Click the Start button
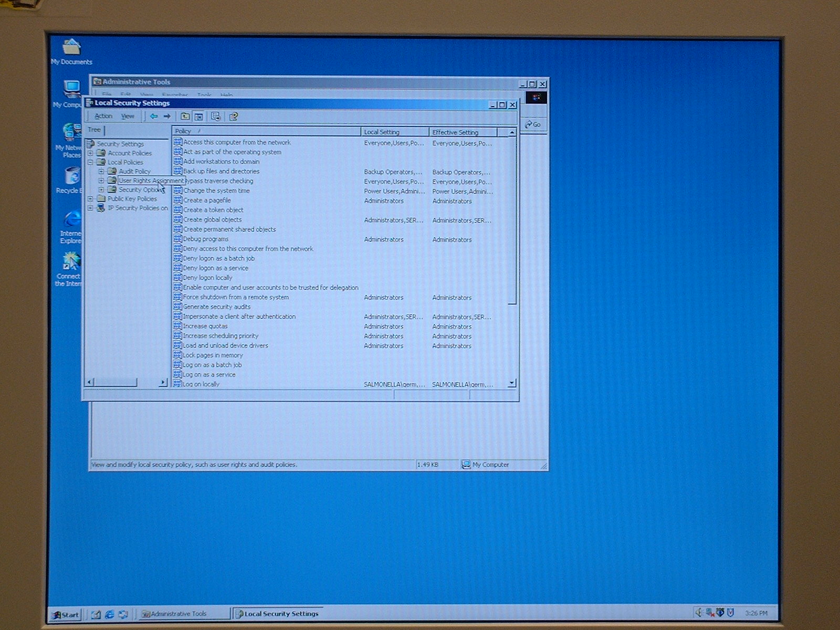This screenshot has height=630, width=840. (x=65, y=614)
